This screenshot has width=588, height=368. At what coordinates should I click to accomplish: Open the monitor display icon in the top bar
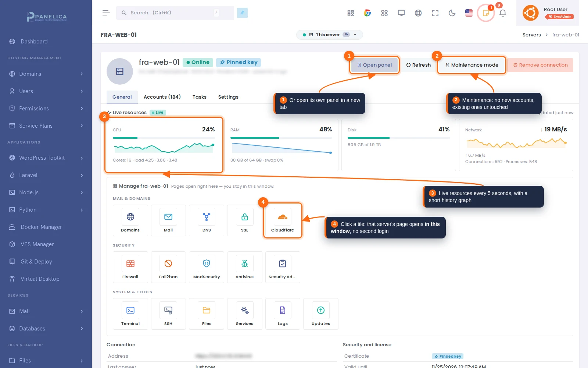tap(401, 13)
